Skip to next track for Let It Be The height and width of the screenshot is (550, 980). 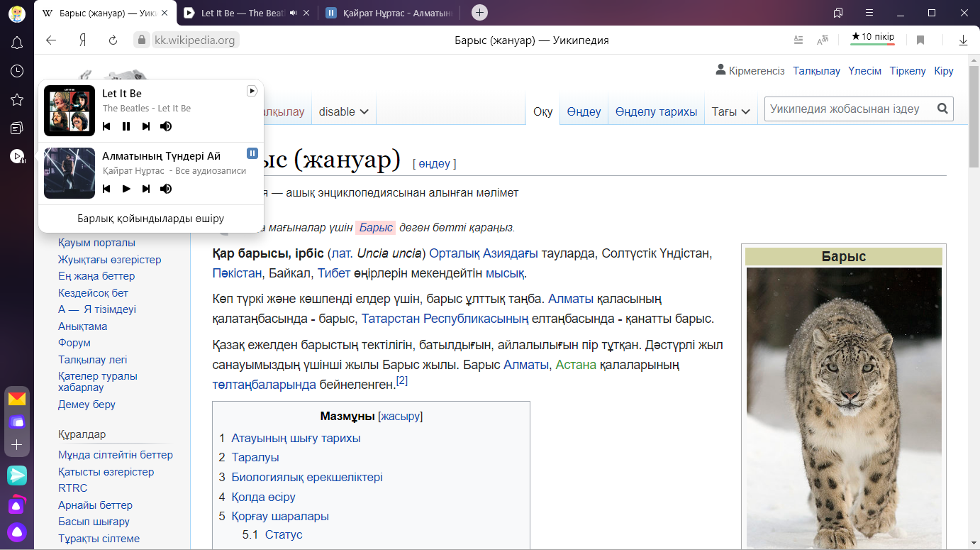tap(146, 126)
